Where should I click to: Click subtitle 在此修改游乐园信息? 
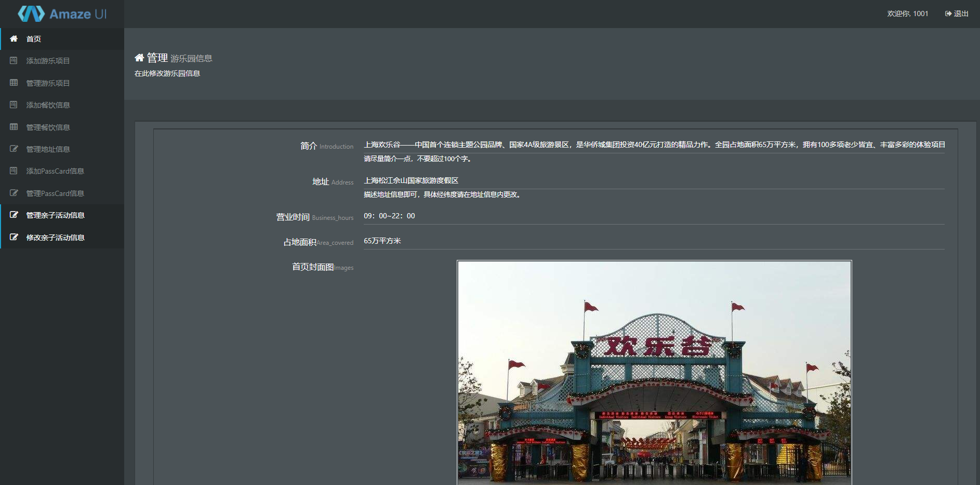[x=167, y=74]
